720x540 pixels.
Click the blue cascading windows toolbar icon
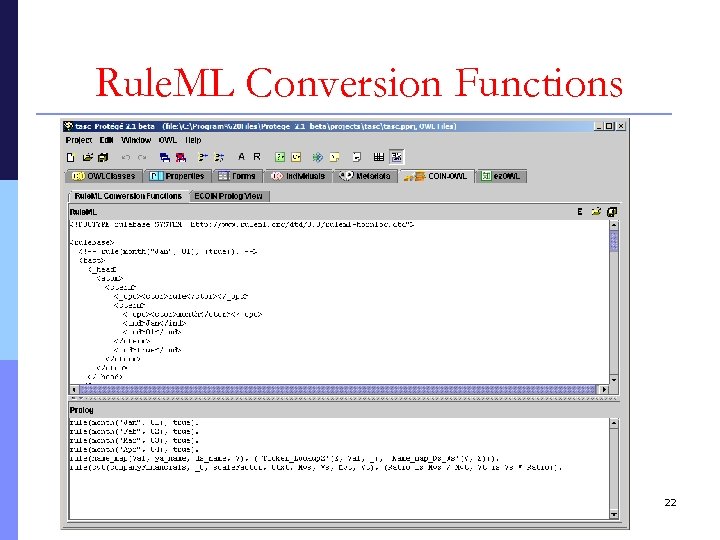164,158
